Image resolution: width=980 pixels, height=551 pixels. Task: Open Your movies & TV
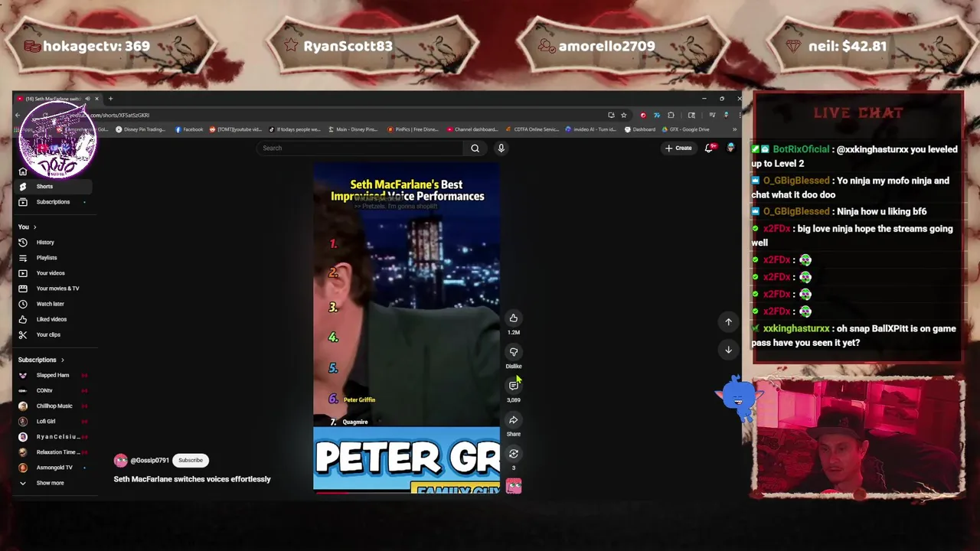pyautogui.click(x=54, y=289)
